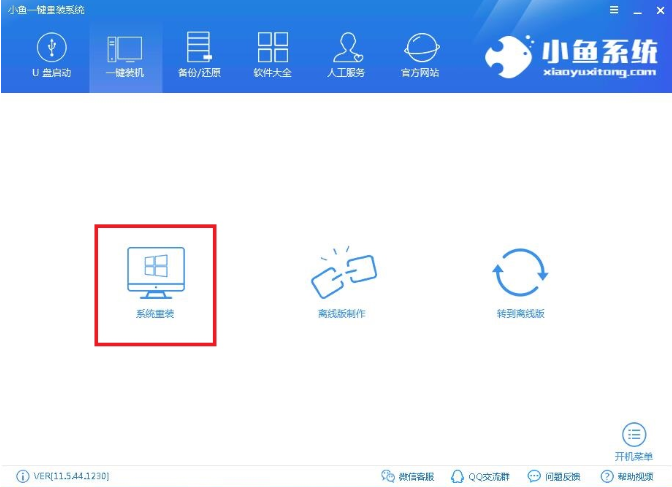Image resolution: width=672 pixels, height=487 pixels.
Task: Minimize the 小鱼 installer window
Action: [636, 9]
